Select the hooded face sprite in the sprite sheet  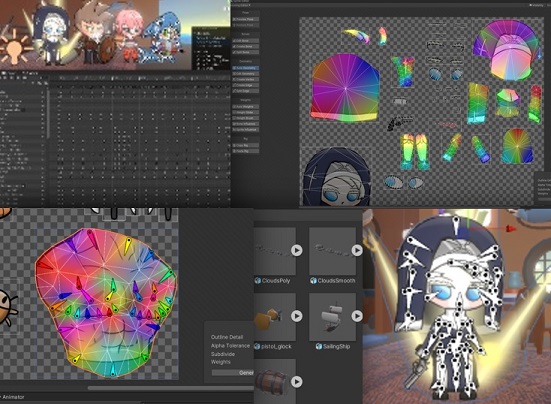tap(336, 177)
